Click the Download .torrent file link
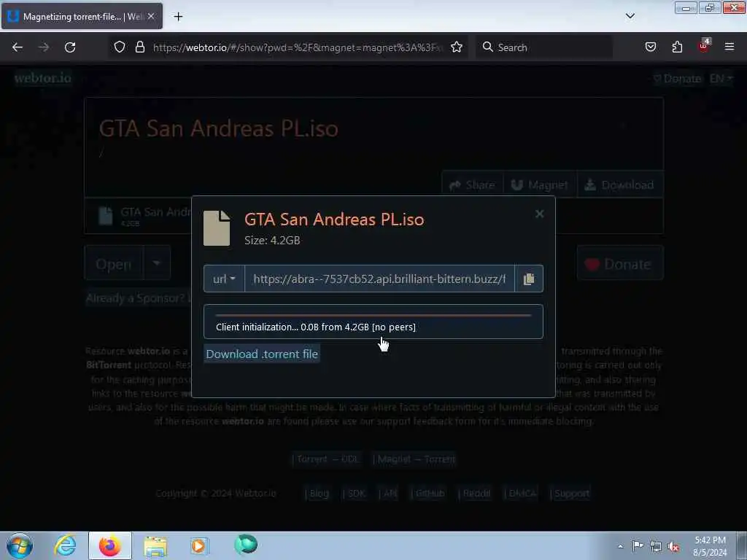This screenshot has height=560, width=747. coord(262,354)
